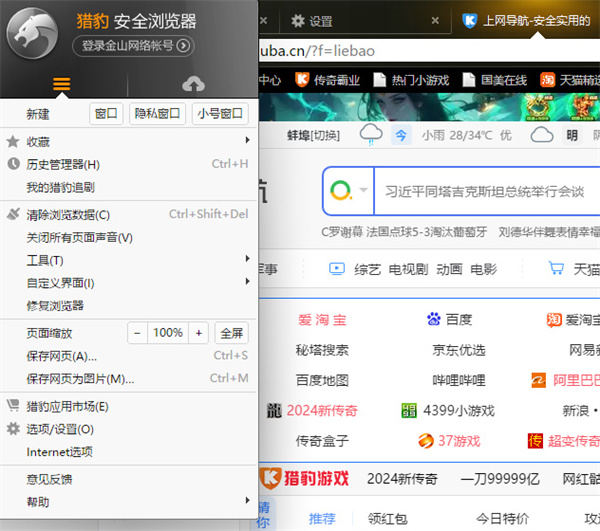Click the clock icon for 历史管理器
This screenshot has width=600, height=531.
(x=13, y=164)
